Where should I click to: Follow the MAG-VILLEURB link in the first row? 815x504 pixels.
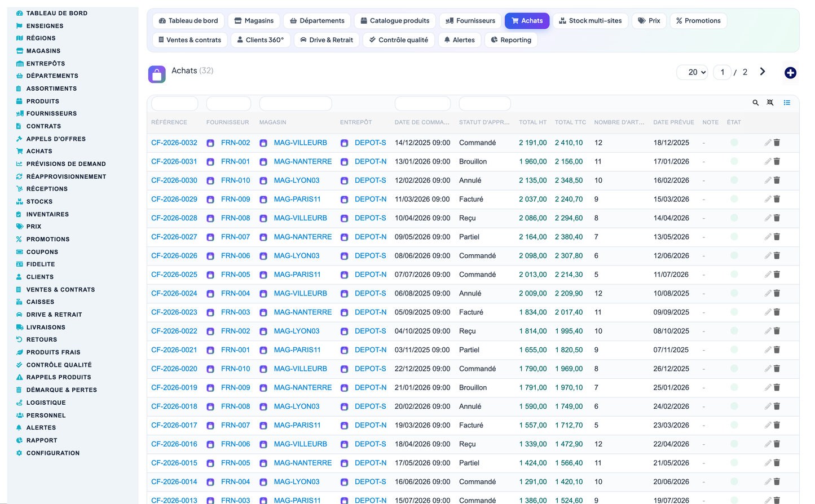click(x=300, y=143)
